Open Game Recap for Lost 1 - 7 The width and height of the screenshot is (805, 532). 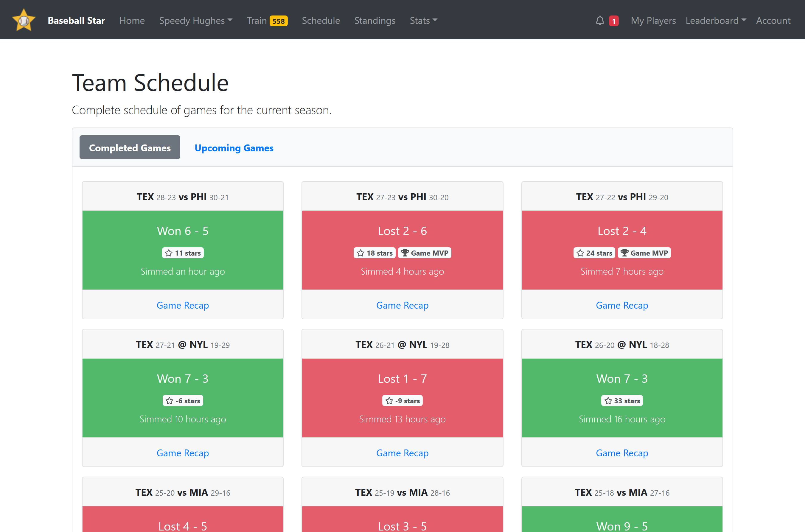point(402,453)
